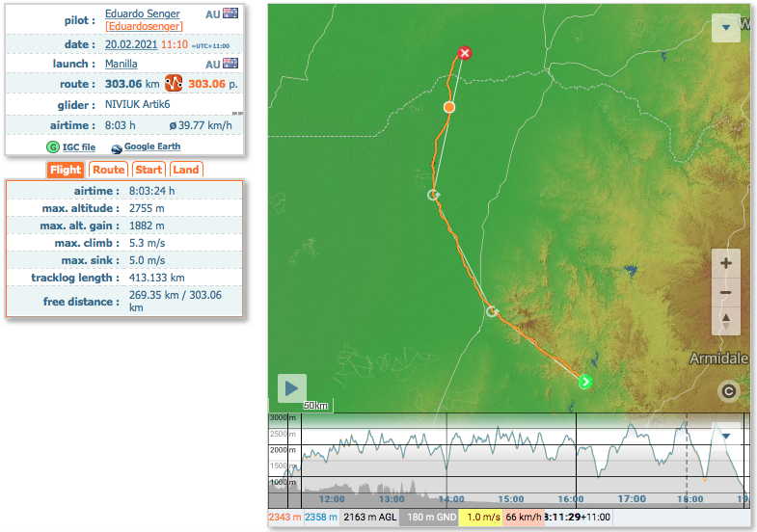Open the map layers dropdown
757x532 pixels.
[725, 28]
